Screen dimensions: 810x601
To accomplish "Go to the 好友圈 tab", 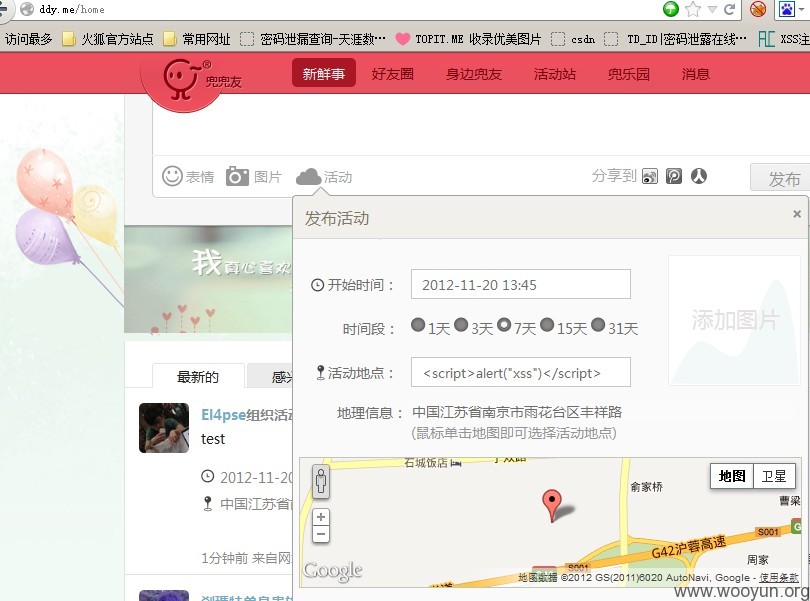I will tap(393, 74).
